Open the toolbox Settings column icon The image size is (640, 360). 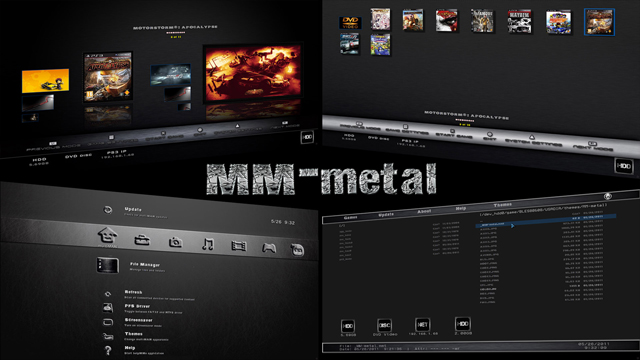142,240
